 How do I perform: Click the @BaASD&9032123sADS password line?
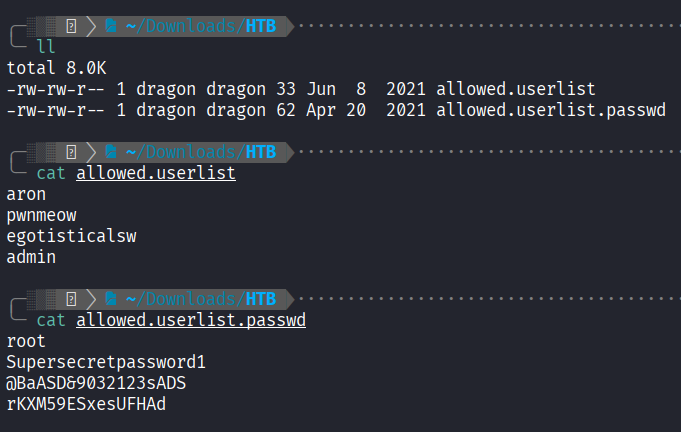(96, 383)
